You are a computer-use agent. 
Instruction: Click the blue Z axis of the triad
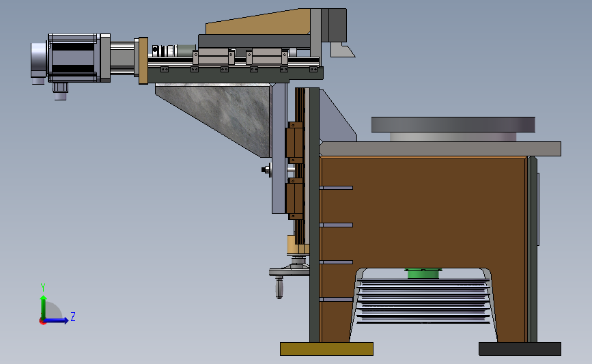[x=56, y=320]
